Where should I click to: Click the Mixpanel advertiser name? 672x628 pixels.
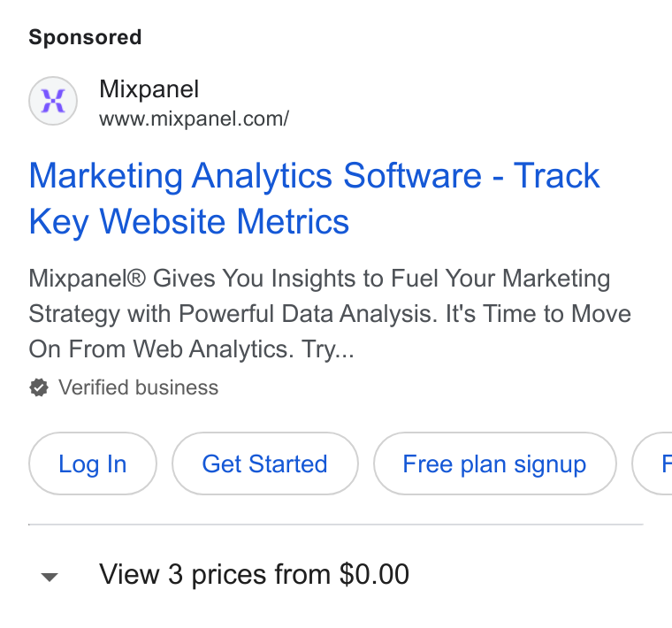pos(149,89)
